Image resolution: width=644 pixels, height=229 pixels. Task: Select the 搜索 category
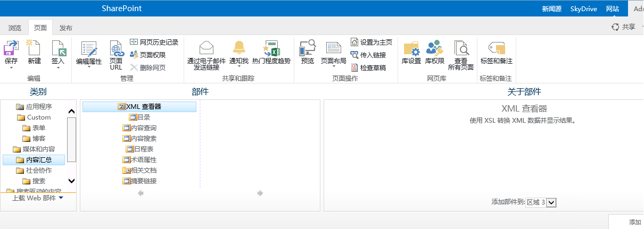coord(34,181)
